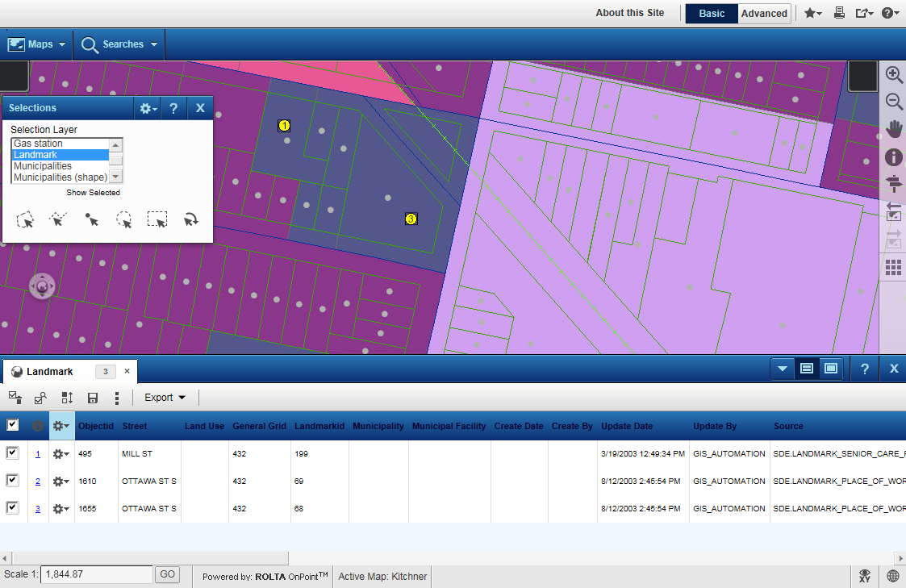Open the XY coordinates tool
Image resolution: width=906 pixels, height=588 pixels.
tap(864, 576)
